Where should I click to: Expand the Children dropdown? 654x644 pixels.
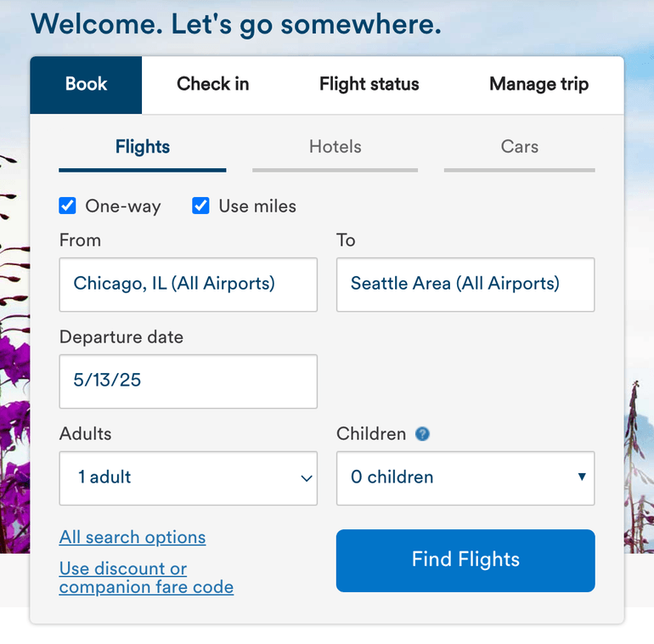click(465, 477)
